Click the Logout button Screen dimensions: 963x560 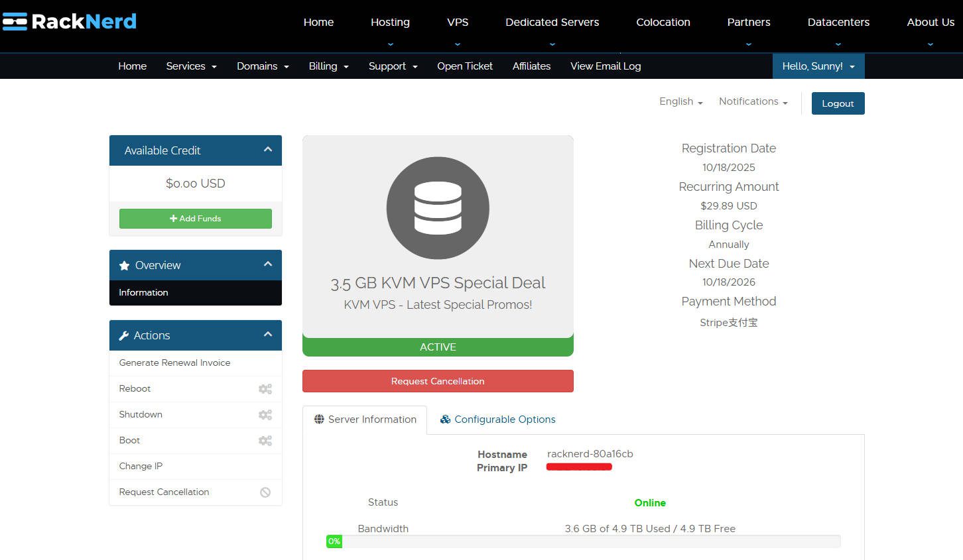838,103
